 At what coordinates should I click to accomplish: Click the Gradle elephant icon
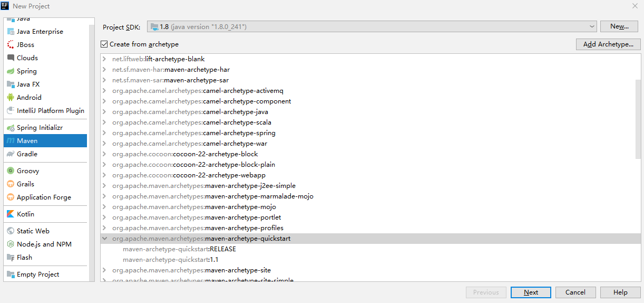(x=11, y=154)
